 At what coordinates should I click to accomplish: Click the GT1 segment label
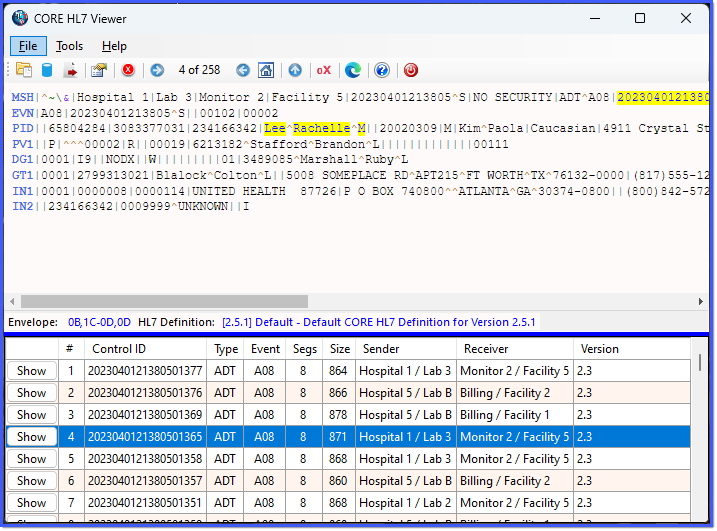pyautogui.click(x=23, y=175)
